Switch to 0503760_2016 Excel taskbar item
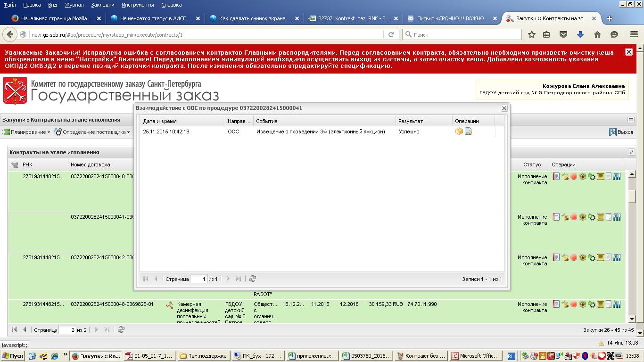Image resolution: width=644 pixels, height=362 pixels. 367,356
